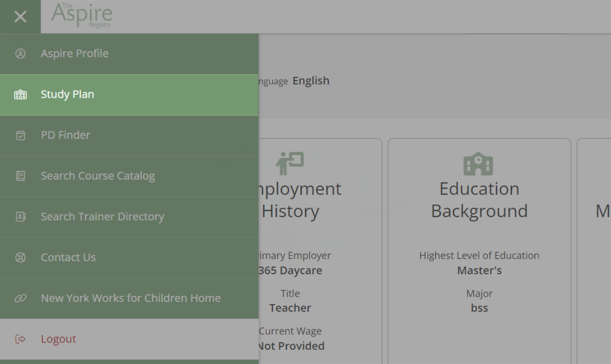Click the Contact Us lifebuoy icon
This screenshot has height=364, width=611.
click(x=21, y=257)
